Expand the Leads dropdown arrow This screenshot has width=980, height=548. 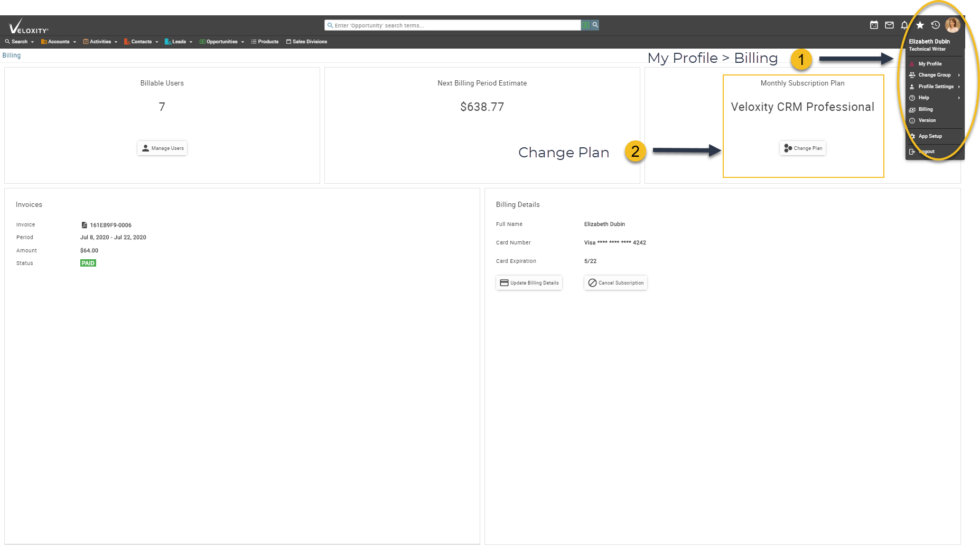(x=191, y=42)
